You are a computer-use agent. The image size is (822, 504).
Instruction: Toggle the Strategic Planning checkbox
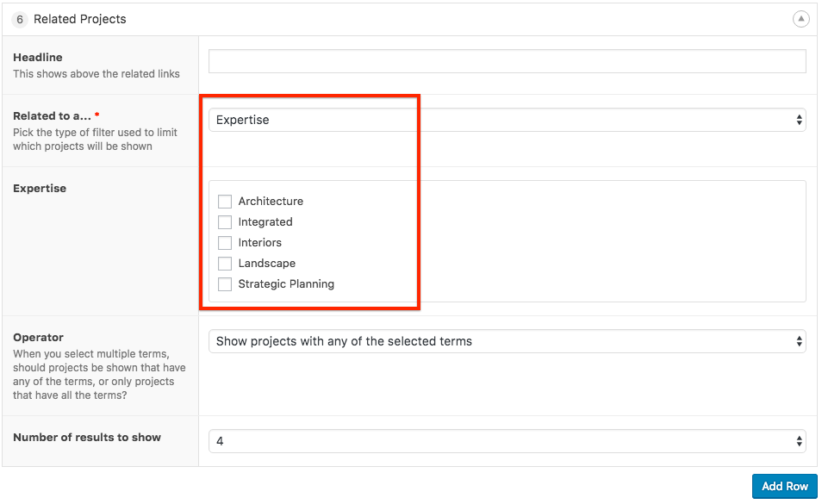[225, 284]
